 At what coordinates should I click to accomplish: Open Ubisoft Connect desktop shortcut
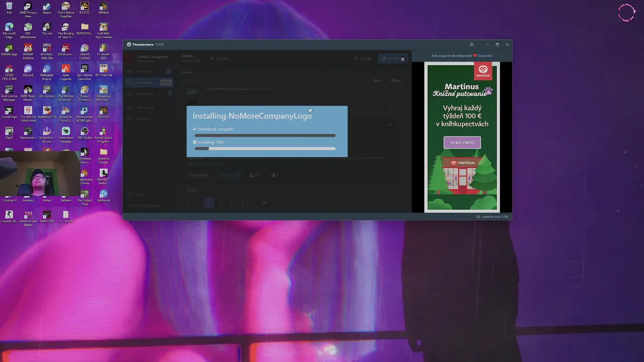pos(85,52)
